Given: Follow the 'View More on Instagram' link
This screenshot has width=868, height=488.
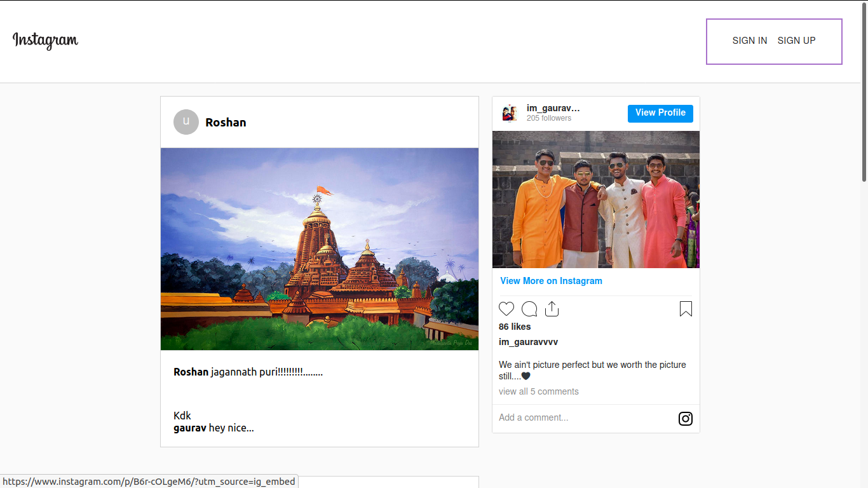Looking at the screenshot, I should [551, 281].
